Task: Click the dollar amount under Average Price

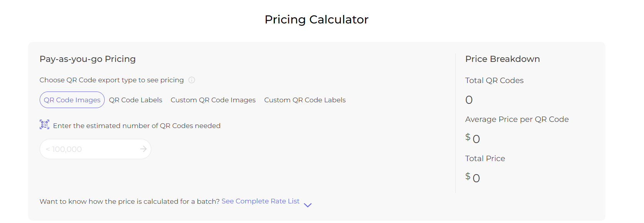Action: (473, 138)
